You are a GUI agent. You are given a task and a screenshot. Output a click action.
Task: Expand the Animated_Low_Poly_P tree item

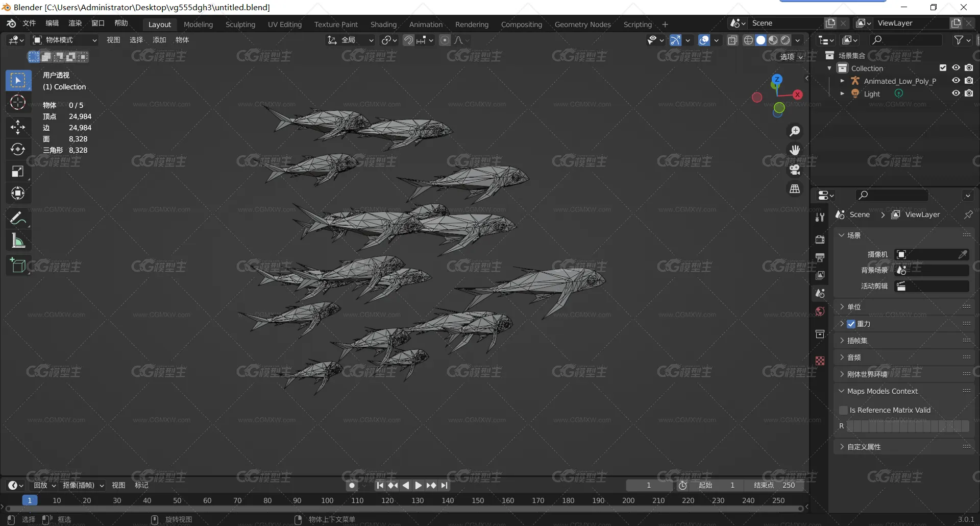click(x=842, y=81)
